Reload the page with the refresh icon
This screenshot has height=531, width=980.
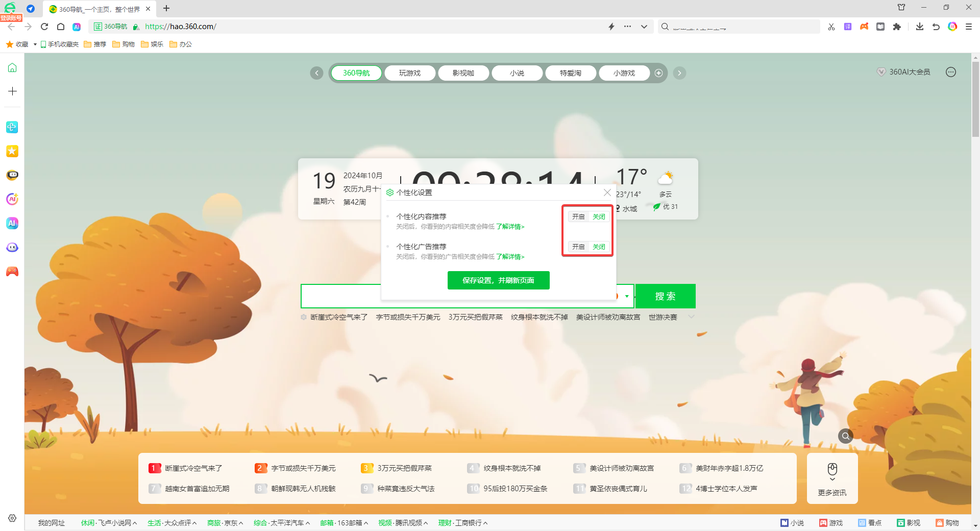(x=44, y=27)
